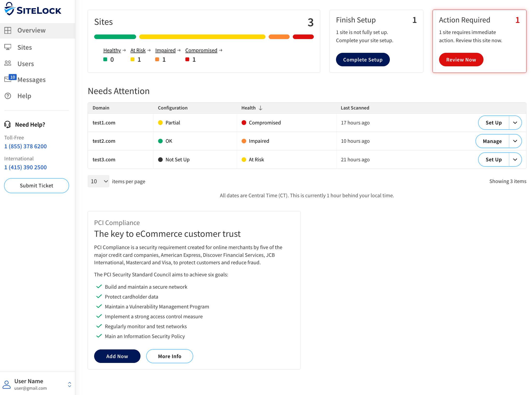Expand the test1.com Set Up dropdown arrow

point(515,123)
